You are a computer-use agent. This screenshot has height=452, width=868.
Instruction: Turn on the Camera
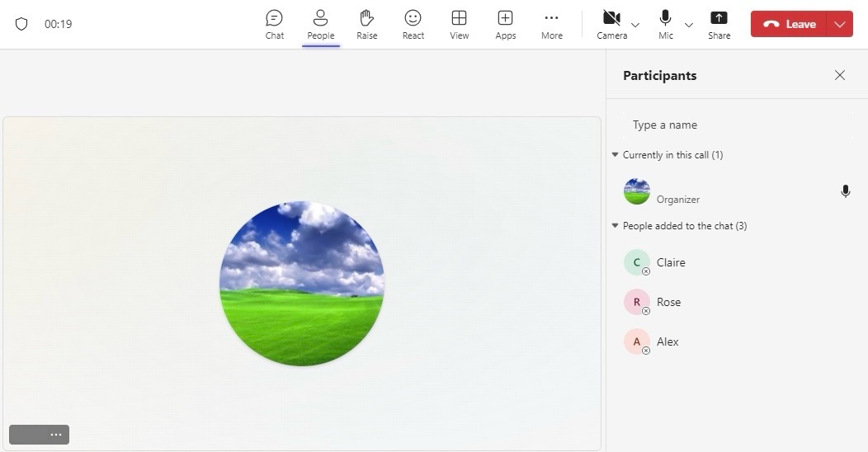point(611,25)
